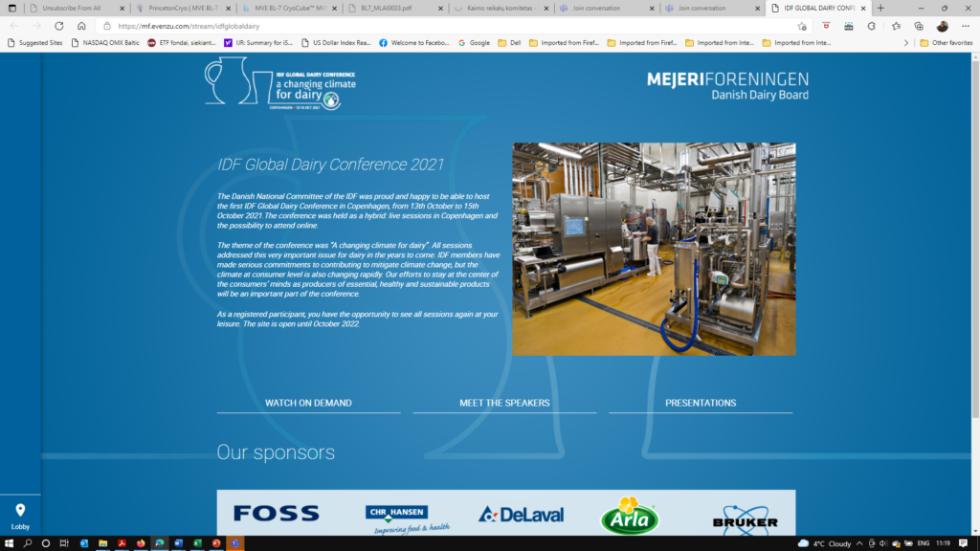
Task: Switch to the Kaimo reikalų komitetas tab
Action: coord(500,8)
